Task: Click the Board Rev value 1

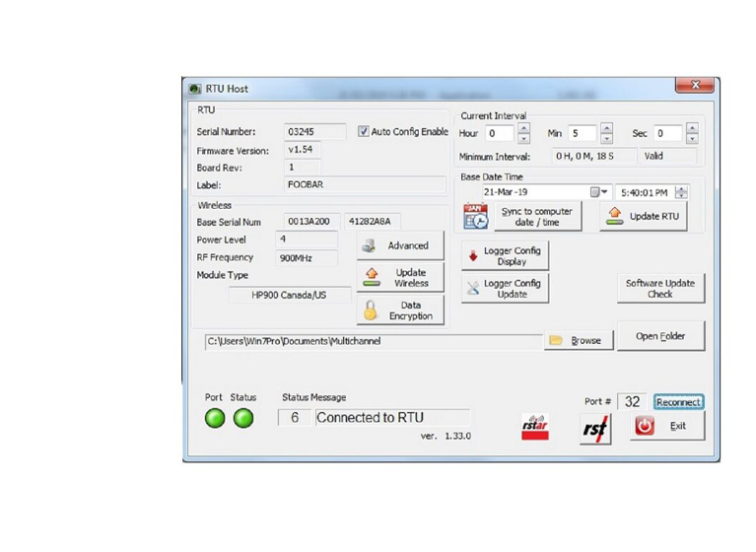Action: click(303, 167)
